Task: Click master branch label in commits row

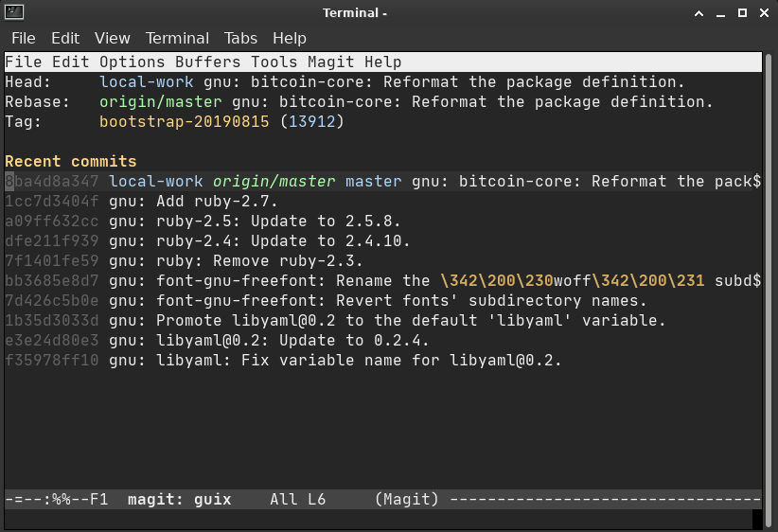Action: [x=373, y=181]
